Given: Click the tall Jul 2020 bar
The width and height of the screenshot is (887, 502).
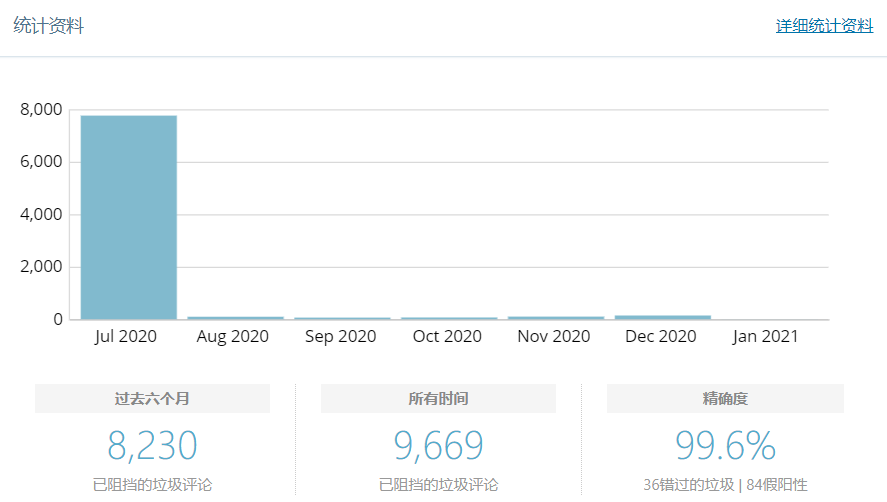Looking at the screenshot, I should click(129, 217).
